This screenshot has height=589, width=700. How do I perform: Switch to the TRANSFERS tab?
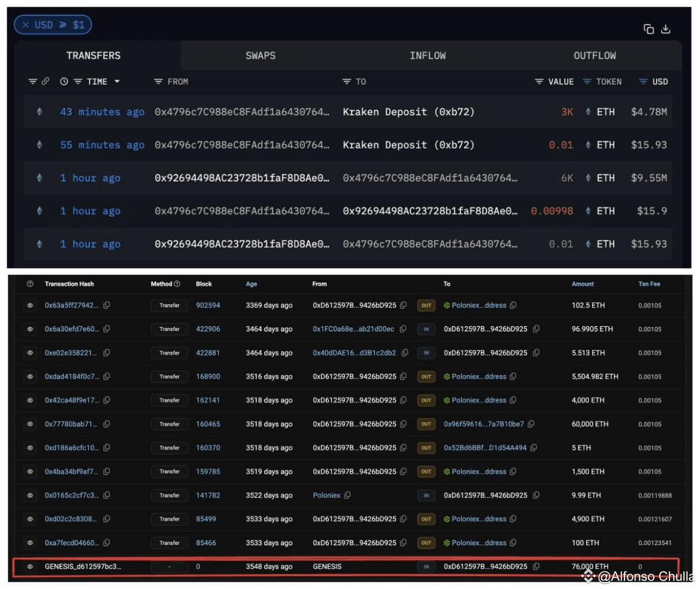tap(94, 55)
